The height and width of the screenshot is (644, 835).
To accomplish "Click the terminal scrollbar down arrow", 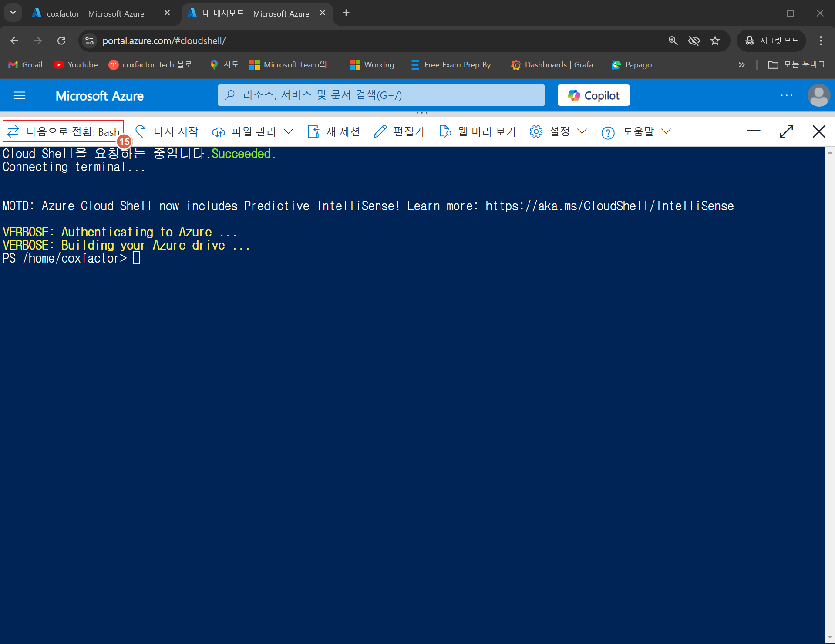I will [x=830, y=638].
